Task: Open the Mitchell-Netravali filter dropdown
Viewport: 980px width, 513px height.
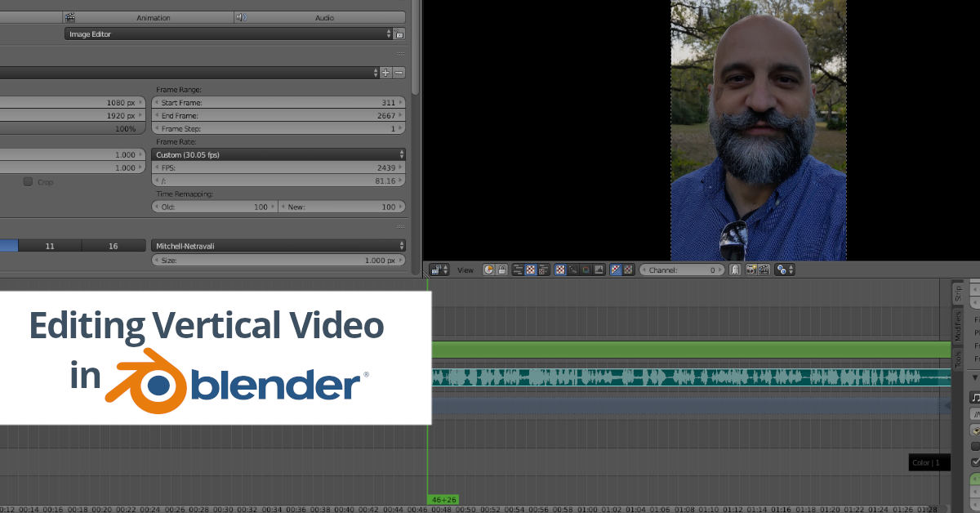Action: pyautogui.click(x=278, y=246)
